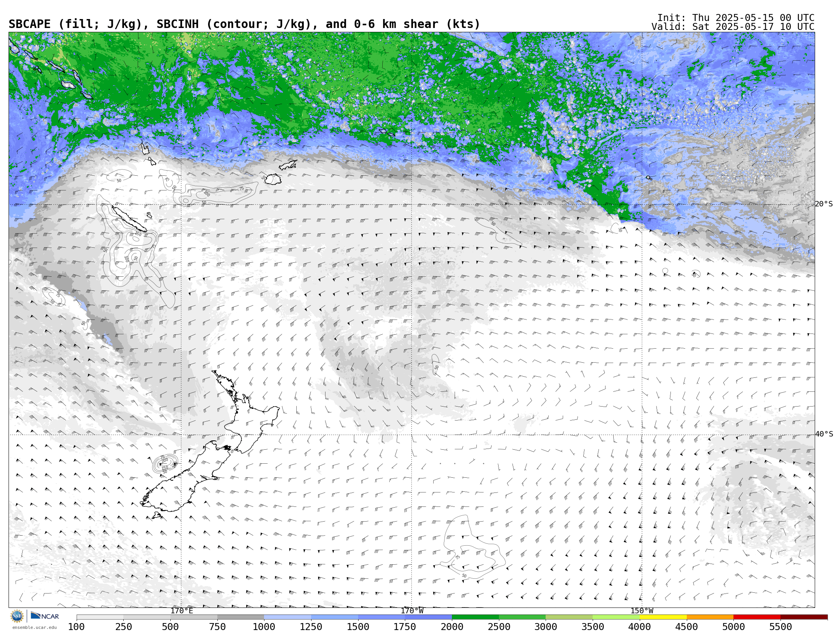Pick the blue 1250–1500 colorbar segment
Viewport: 840px width, 632px height.
pos(335,617)
